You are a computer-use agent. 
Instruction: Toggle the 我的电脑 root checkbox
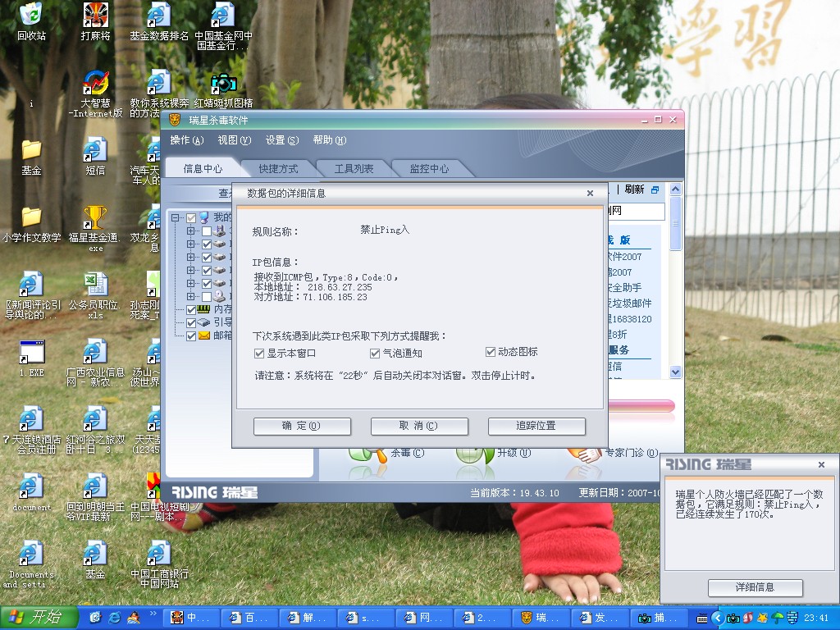pos(190,217)
